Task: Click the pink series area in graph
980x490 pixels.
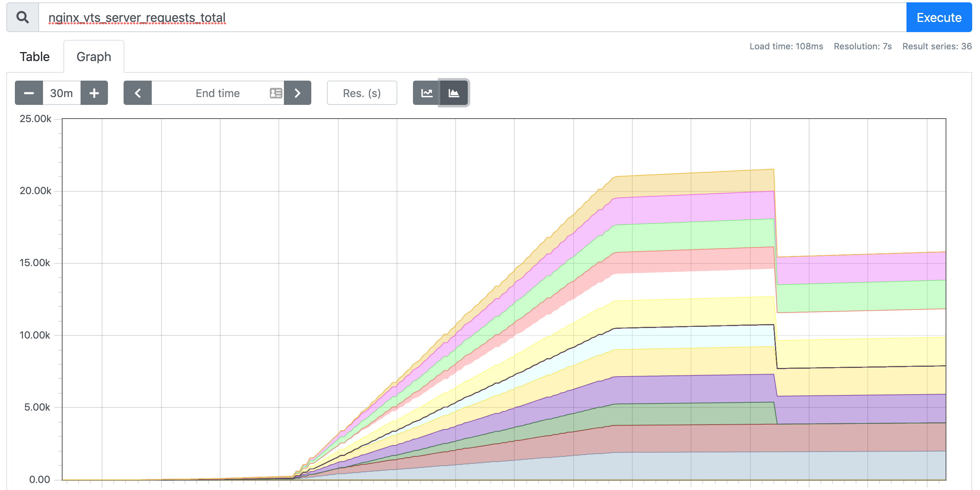Action: [692, 208]
